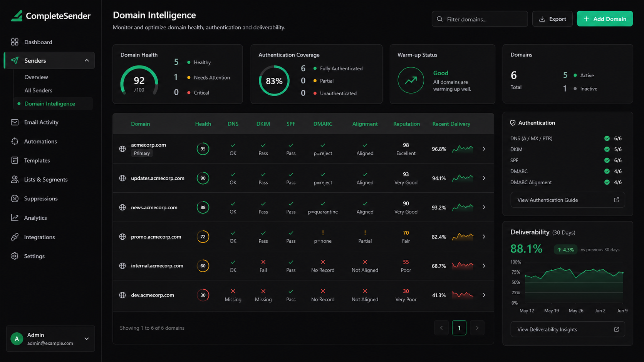Click the Analytics chart icon
644x362 pixels.
[x=15, y=218]
